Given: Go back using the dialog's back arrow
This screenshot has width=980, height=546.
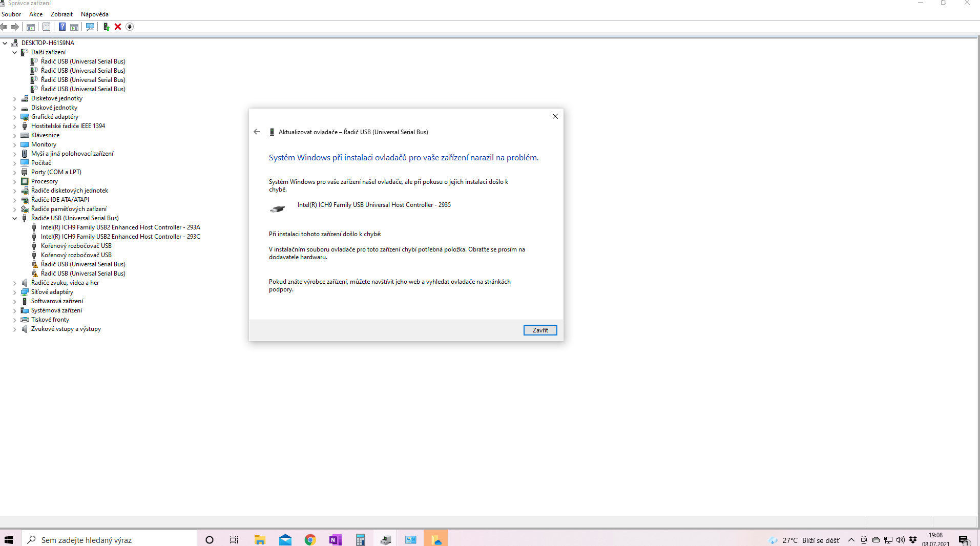Looking at the screenshot, I should pos(257,132).
